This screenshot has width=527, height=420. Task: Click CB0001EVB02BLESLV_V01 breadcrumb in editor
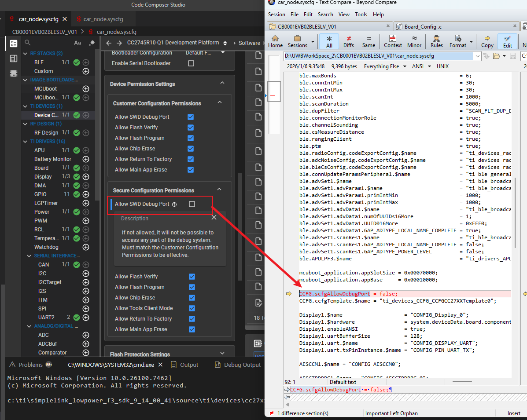tap(45, 32)
